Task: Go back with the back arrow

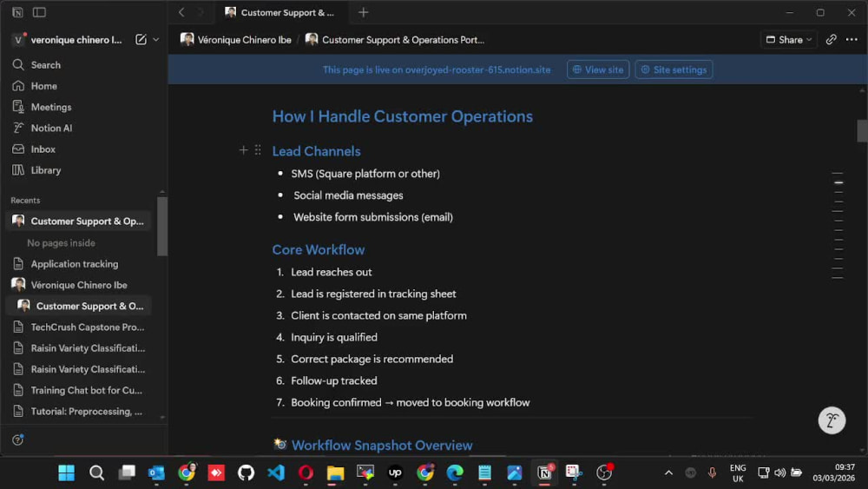Action: click(x=181, y=12)
